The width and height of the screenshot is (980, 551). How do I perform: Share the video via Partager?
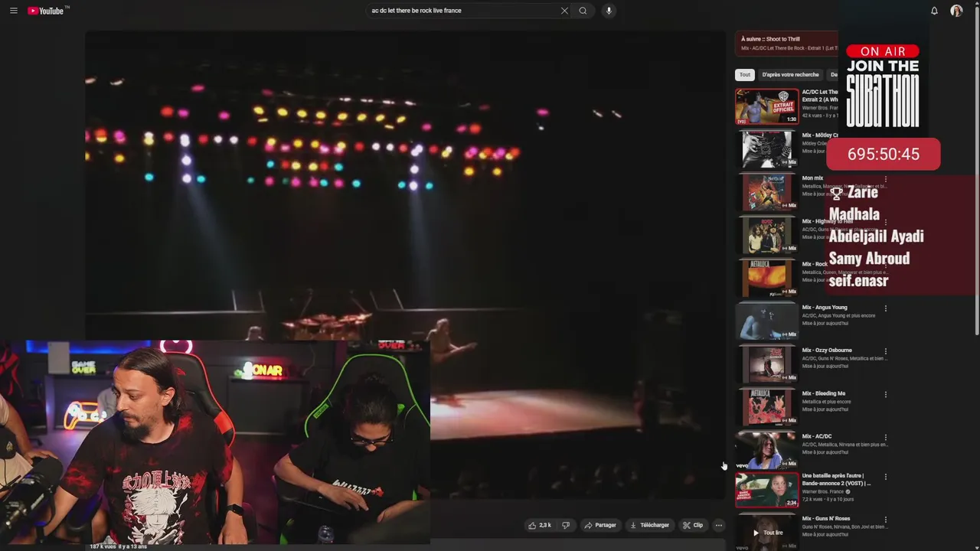pos(600,525)
